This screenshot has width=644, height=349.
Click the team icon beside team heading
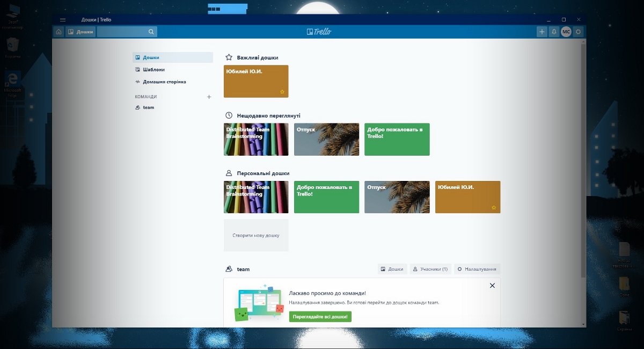229,269
